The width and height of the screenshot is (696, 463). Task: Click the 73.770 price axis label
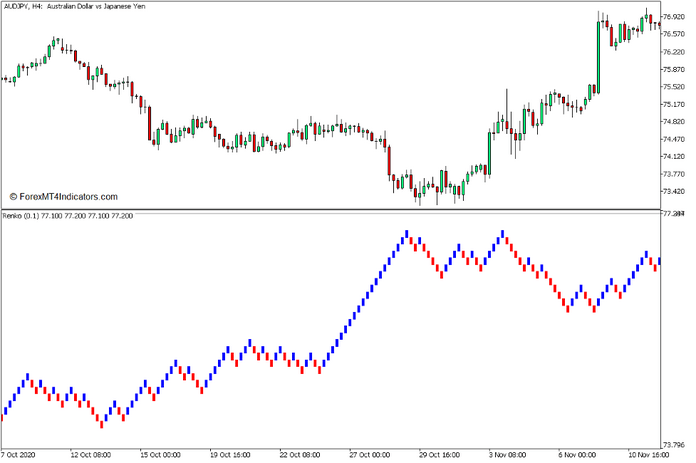point(674,174)
